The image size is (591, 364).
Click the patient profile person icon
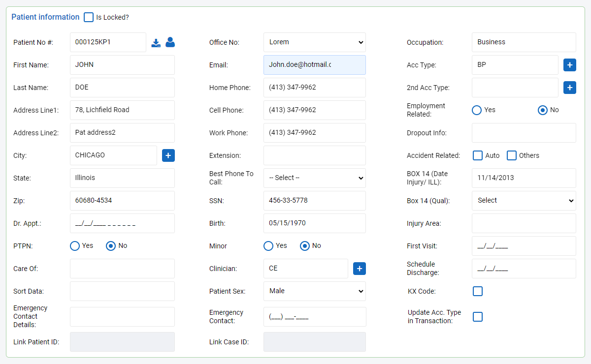170,43
